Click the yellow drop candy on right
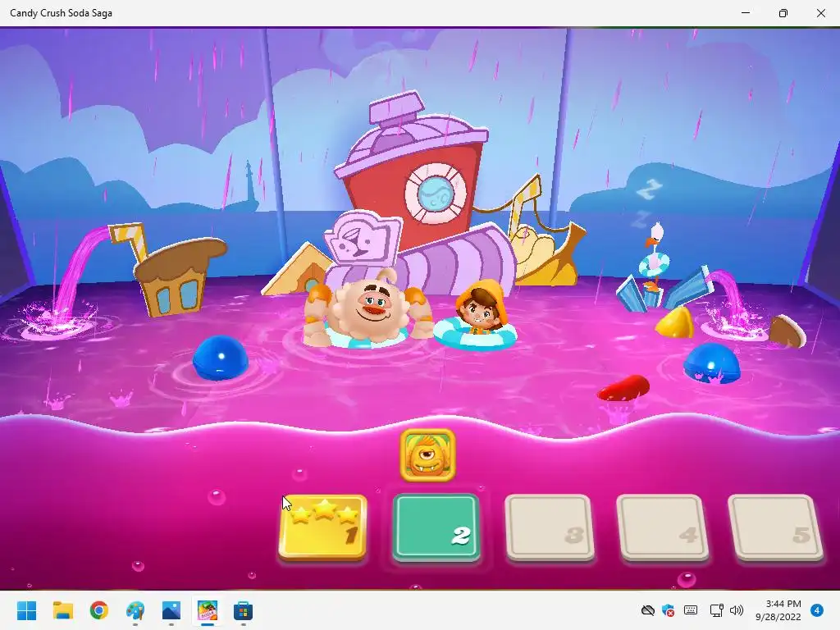This screenshot has width=840, height=630. pyautogui.click(x=675, y=322)
